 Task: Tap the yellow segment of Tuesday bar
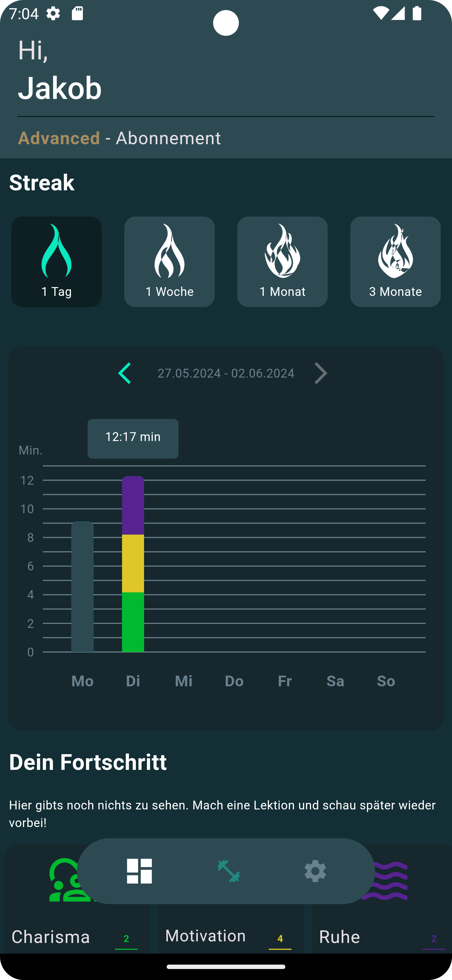133,563
